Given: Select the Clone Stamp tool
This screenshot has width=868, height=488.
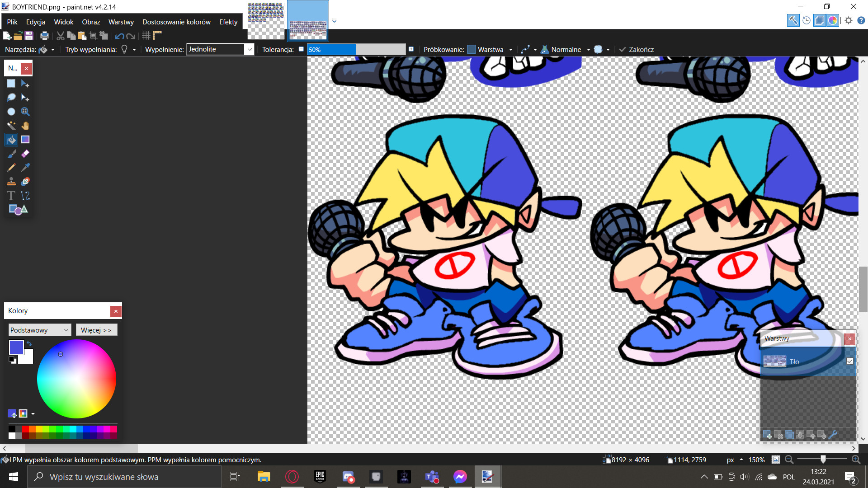Looking at the screenshot, I should [x=11, y=182].
